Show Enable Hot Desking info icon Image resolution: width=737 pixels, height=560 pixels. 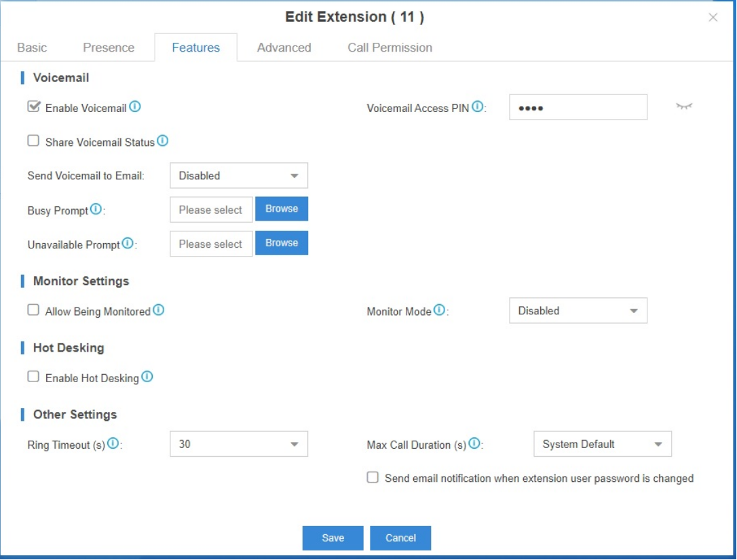point(147,377)
